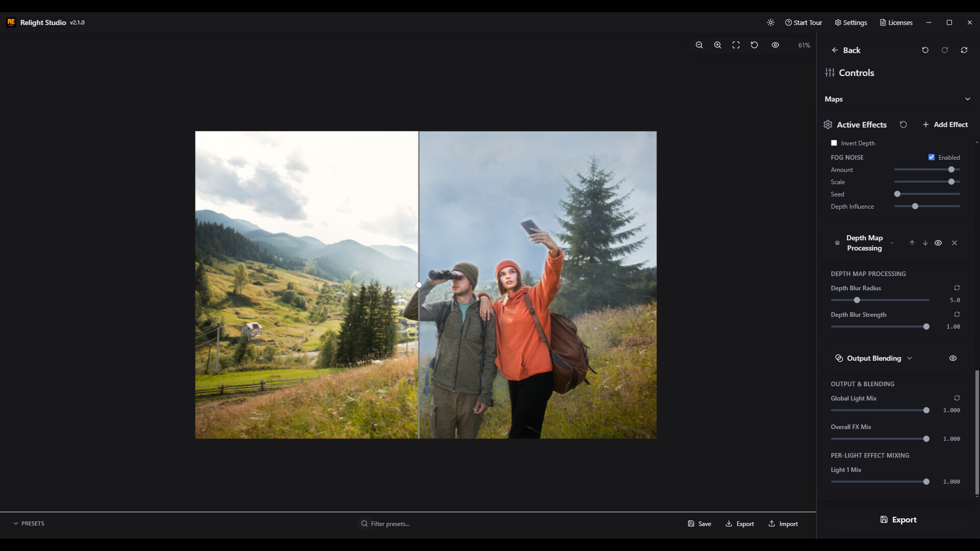Remove the Depth Map Processing effect
The image size is (980, 551).
click(x=954, y=243)
